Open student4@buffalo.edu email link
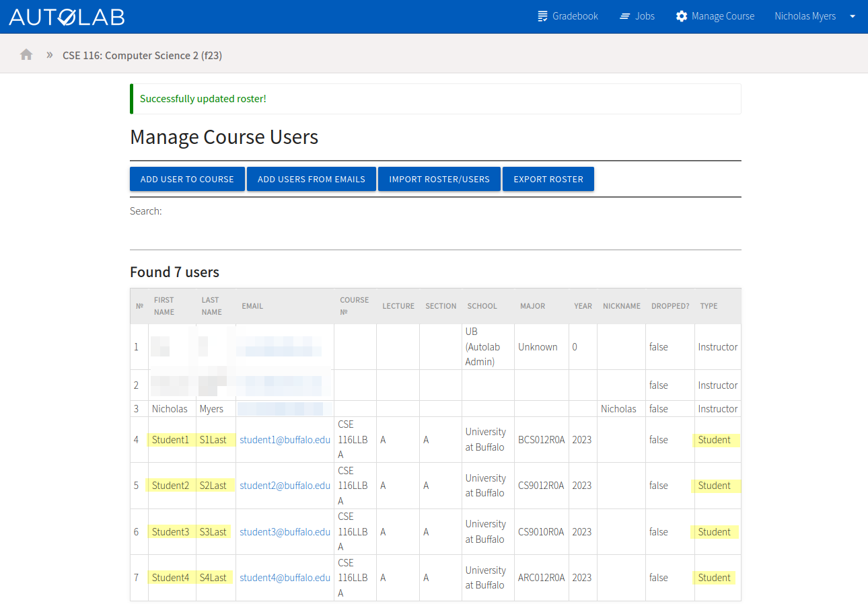This screenshot has width=868, height=604. click(x=285, y=578)
